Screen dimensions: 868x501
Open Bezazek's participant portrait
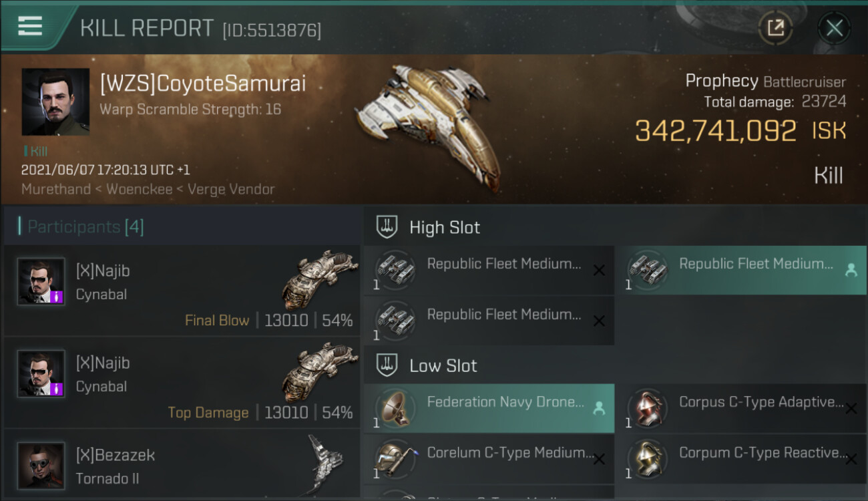point(41,466)
